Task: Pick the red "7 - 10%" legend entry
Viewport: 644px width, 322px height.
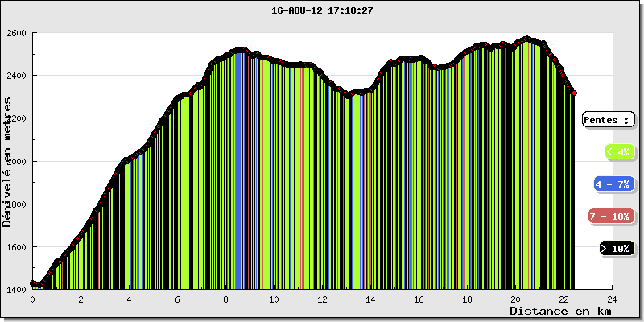Action: pyautogui.click(x=609, y=217)
